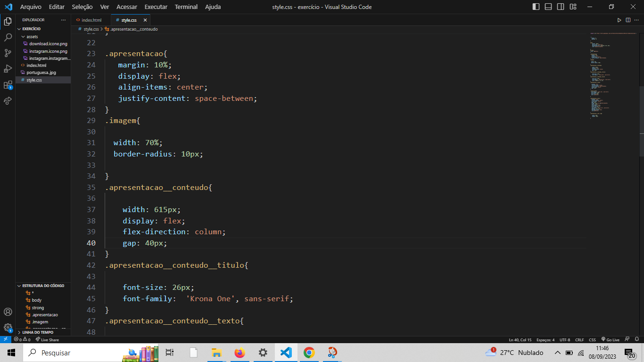Open errors and warnings count in status bar
Image resolution: width=644 pixels, height=362 pixels.
click(x=22, y=339)
